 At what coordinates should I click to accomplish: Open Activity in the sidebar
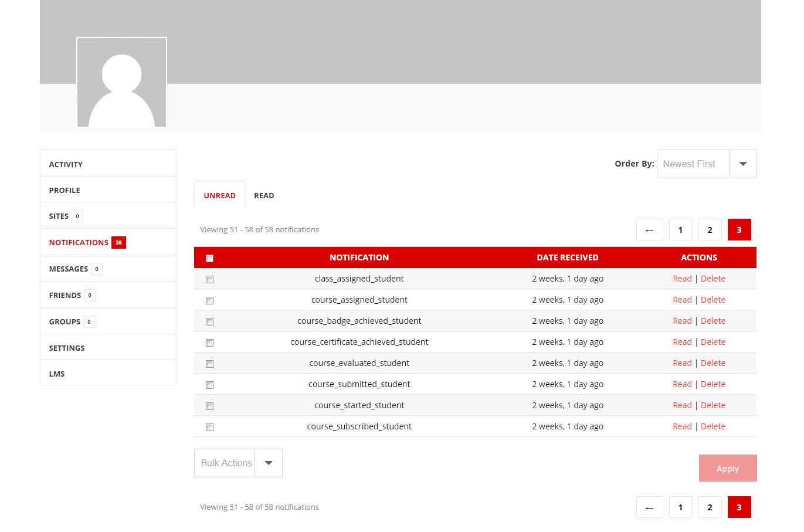[108, 164]
